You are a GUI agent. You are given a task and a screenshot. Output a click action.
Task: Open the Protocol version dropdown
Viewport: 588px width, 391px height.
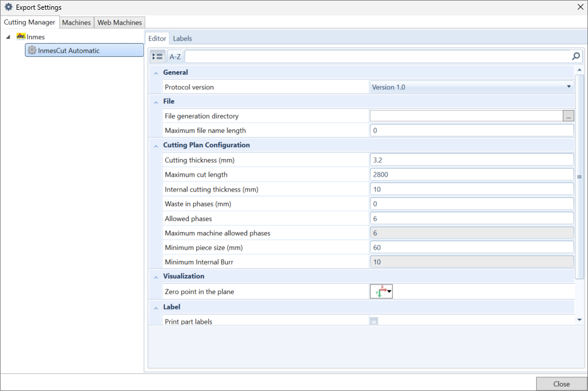click(472, 87)
